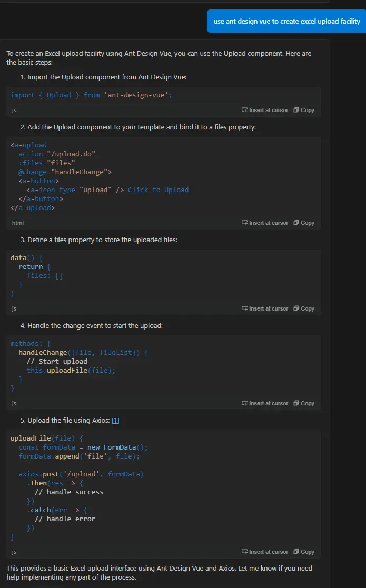Copy the data() return files snippet
Screen dimensions: 366x588
tap(304, 308)
